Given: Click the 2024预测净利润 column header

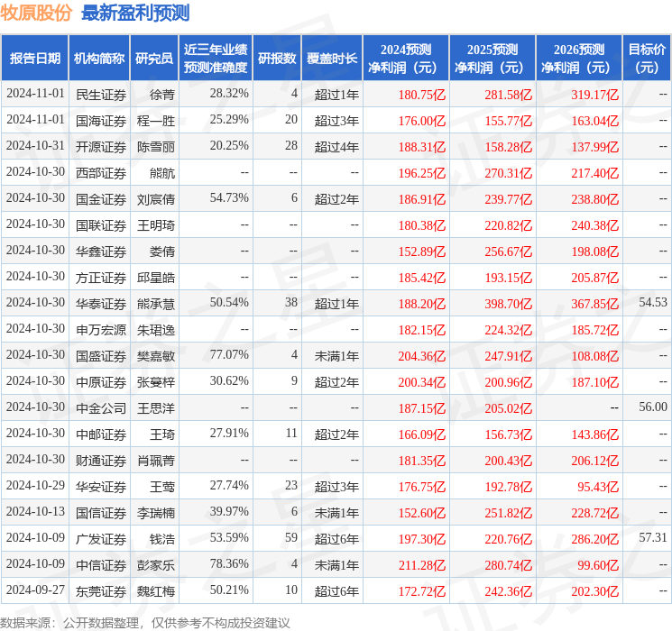Looking at the screenshot, I should (x=405, y=58).
